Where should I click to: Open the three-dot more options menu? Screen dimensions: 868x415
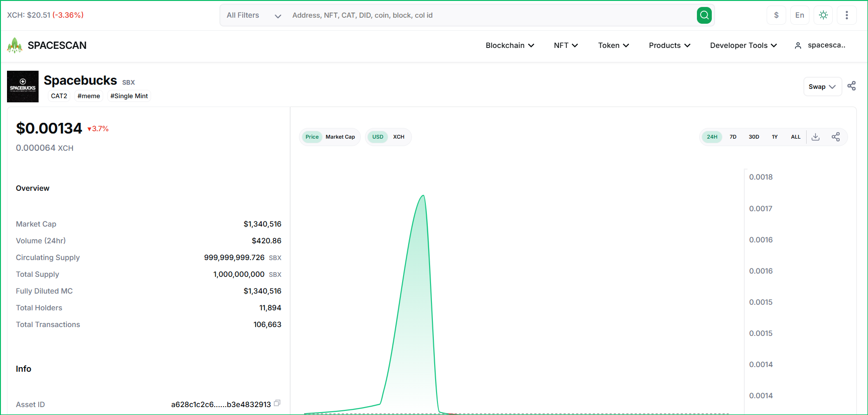point(847,15)
